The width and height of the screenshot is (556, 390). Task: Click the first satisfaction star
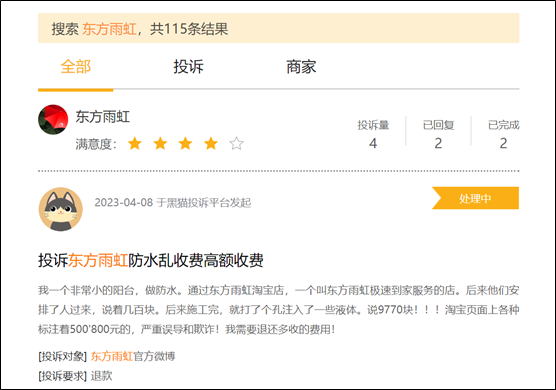pyautogui.click(x=135, y=144)
